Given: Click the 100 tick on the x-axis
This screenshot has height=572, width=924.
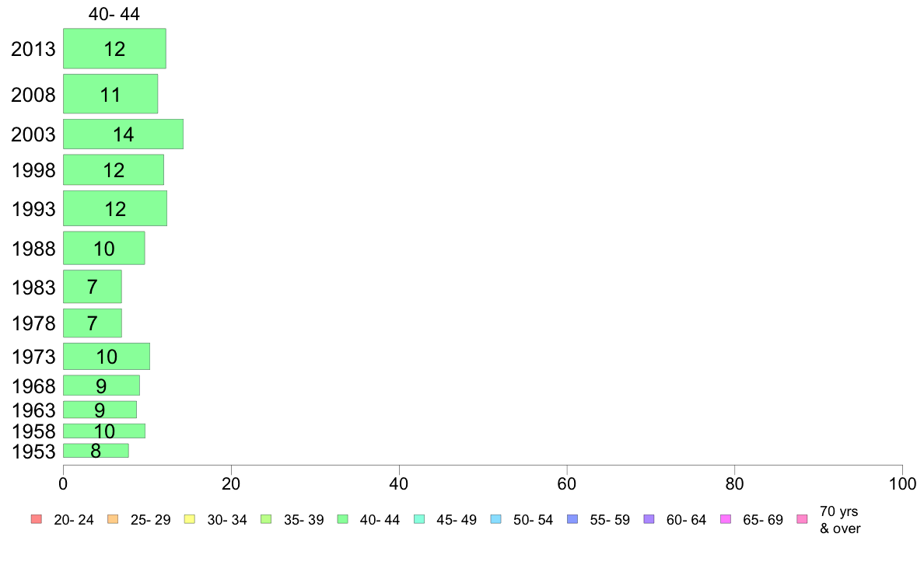Looking at the screenshot, I should (x=902, y=484).
